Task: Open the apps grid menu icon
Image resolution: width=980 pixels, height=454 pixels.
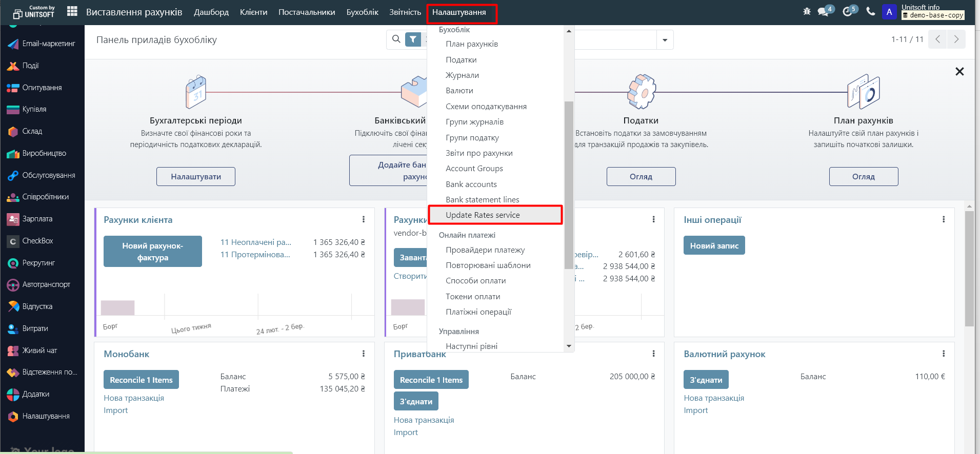Action: [x=72, y=12]
